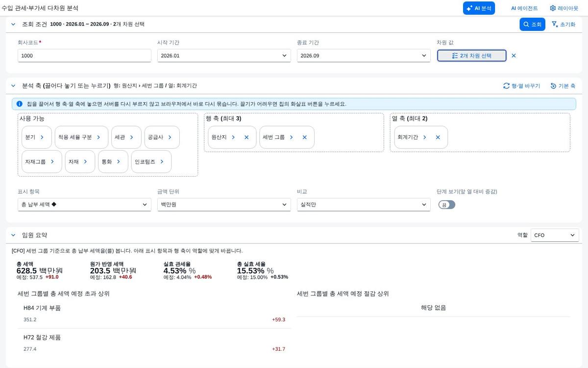This screenshot has width=588, height=368.
Task: Click arrow on 원산지 row chip
Action: click(233, 137)
